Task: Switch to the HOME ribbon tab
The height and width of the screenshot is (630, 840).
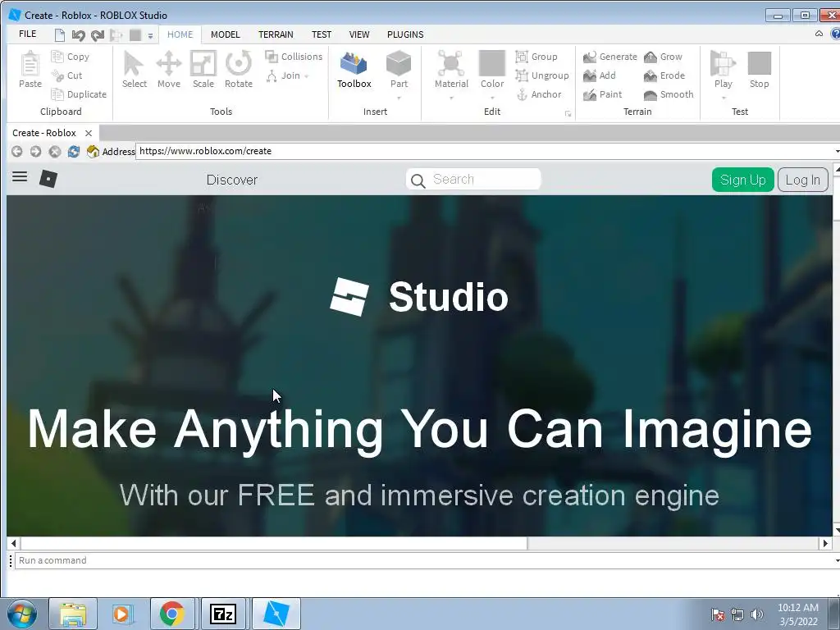Action: click(x=180, y=34)
